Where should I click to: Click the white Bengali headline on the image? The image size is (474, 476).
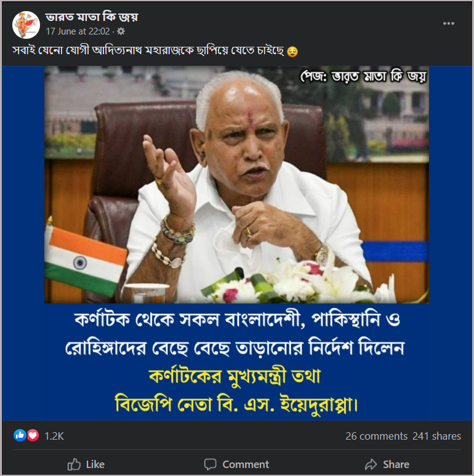[235, 334]
